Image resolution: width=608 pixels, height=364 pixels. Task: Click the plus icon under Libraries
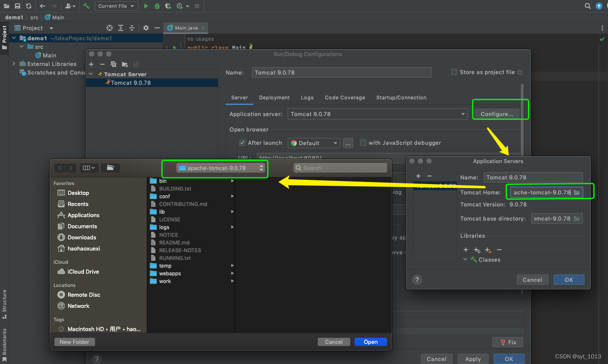pyautogui.click(x=466, y=250)
